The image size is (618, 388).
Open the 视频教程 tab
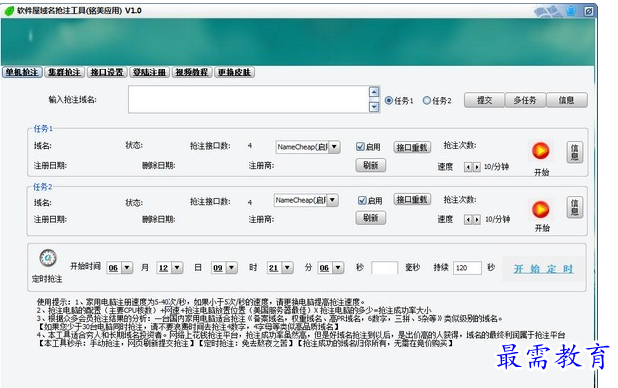(x=192, y=73)
